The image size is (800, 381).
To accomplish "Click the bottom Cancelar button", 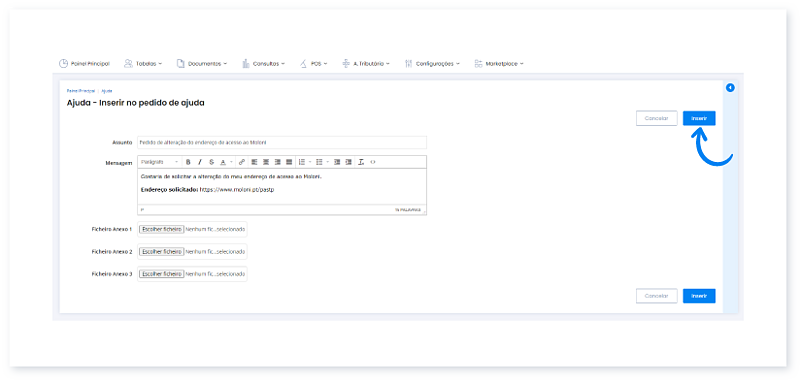I will (657, 296).
